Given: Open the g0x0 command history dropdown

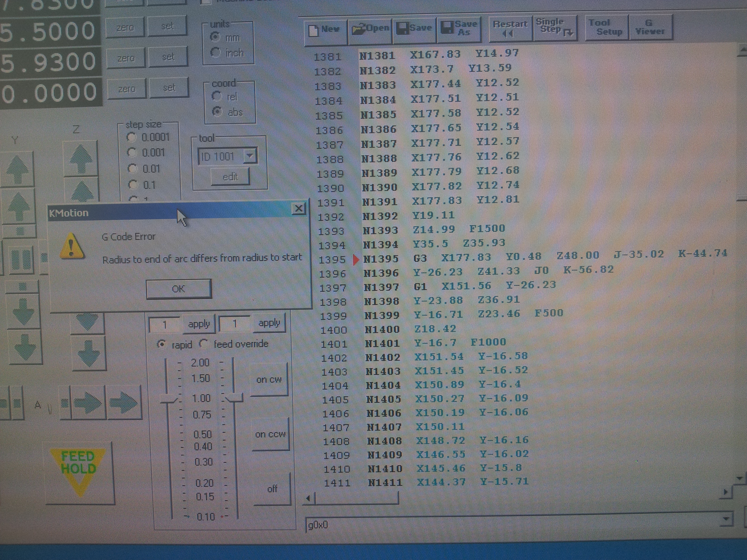Looking at the screenshot, I should (x=726, y=519).
